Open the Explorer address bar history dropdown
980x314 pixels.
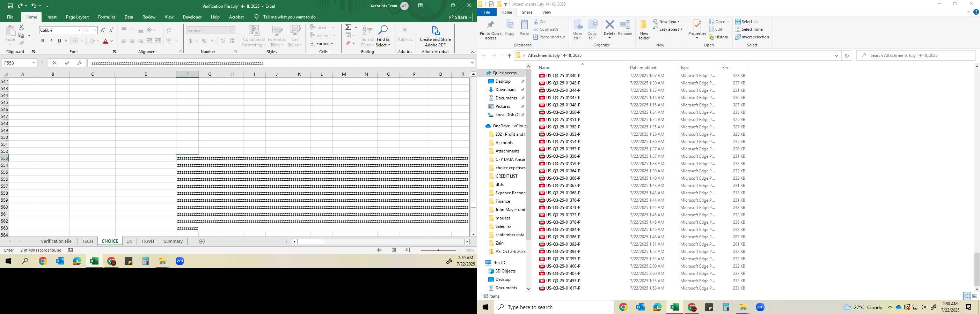(836, 55)
